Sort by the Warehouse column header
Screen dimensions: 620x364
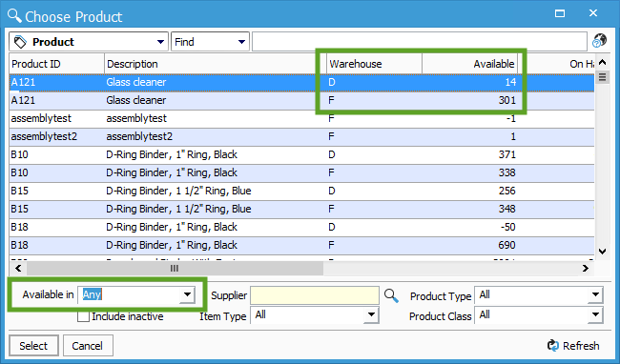click(375, 64)
